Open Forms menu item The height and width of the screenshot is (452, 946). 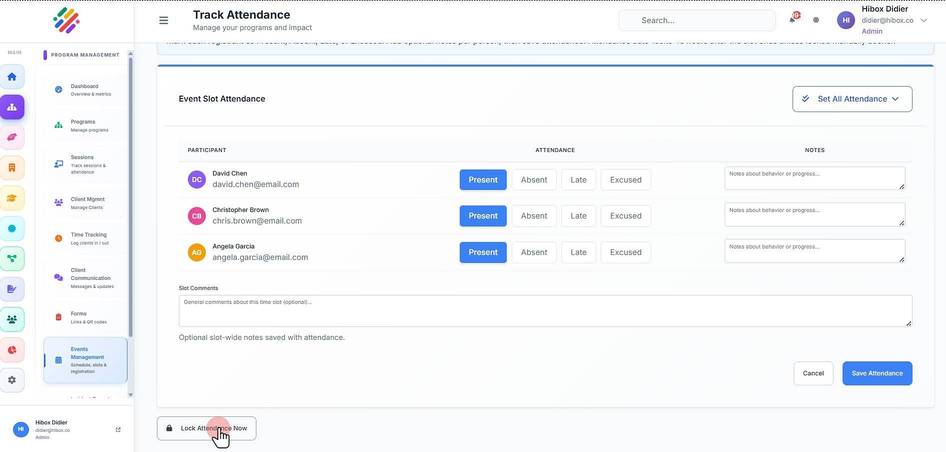(85, 317)
